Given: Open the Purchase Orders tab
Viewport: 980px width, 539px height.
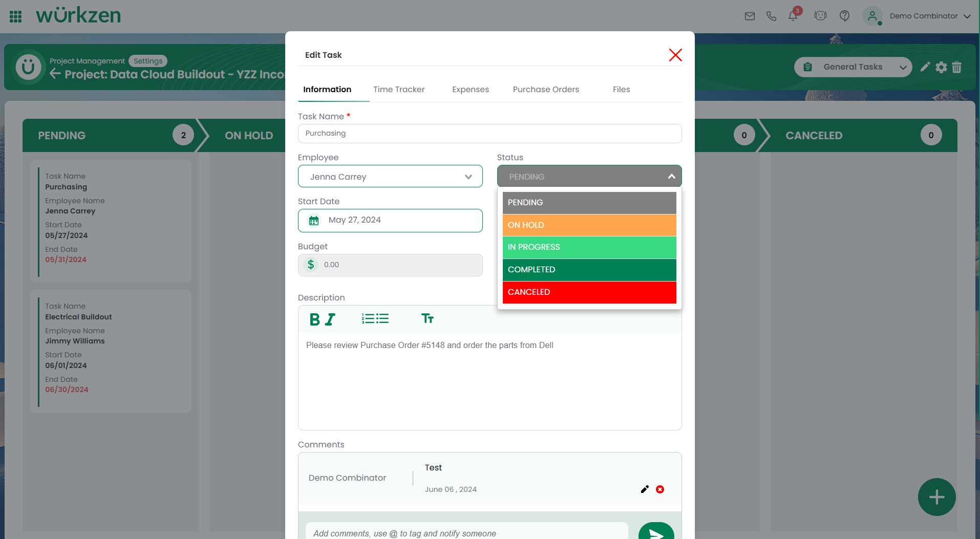Looking at the screenshot, I should [x=546, y=90].
